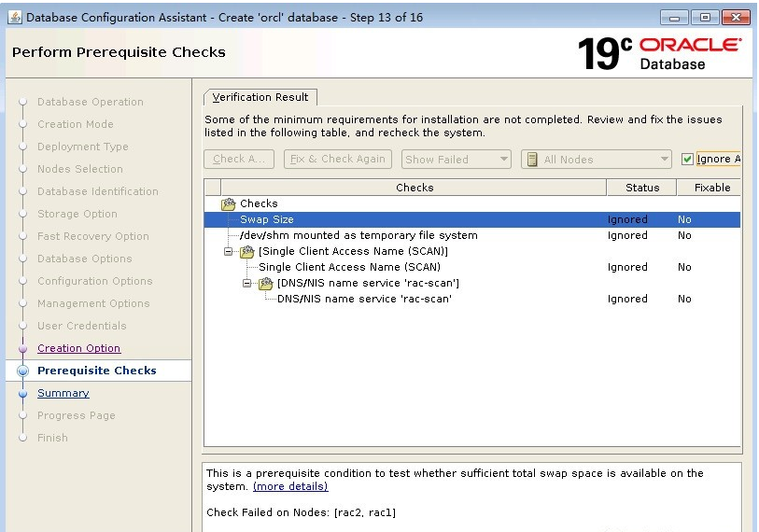
Task: Collapse the Single Client Access Name group
Action: [x=229, y=251]
